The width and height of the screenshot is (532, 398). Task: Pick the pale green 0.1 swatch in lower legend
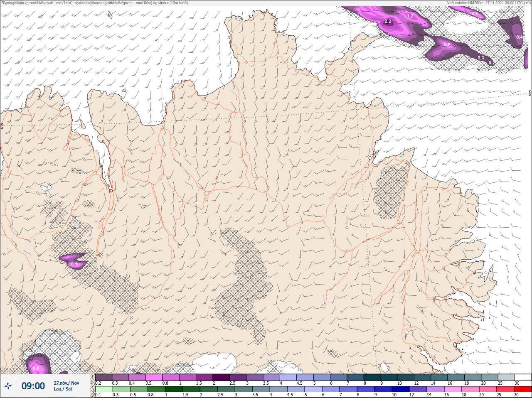(x=104, y=389)
